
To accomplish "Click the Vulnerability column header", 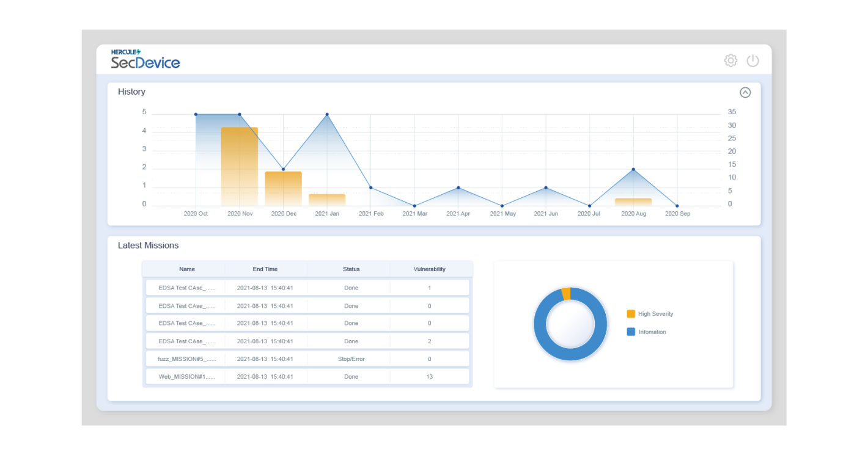I will 429,269.
